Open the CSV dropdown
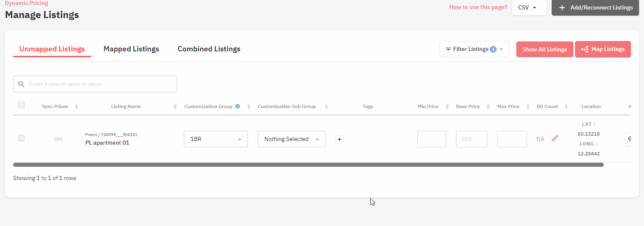This screenshot has width=644, height=226. tap(529, 7)
